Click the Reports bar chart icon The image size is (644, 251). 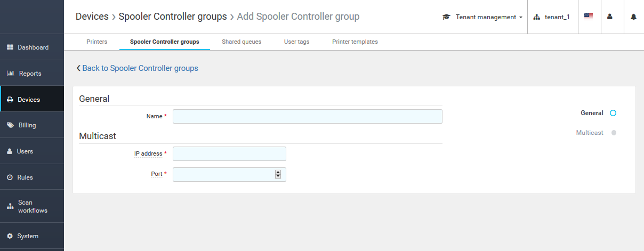pyautogui.click(x=10, y=74)
